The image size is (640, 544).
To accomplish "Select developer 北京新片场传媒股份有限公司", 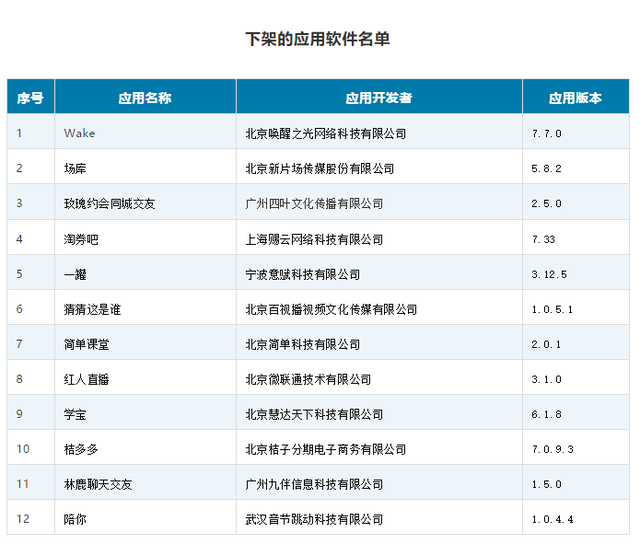I will point(320,169).
